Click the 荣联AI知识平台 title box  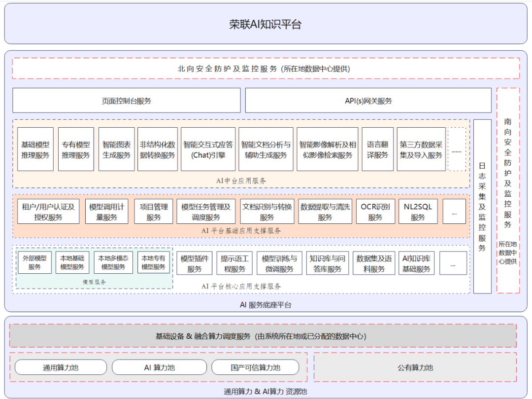click(x=266, y=24)
